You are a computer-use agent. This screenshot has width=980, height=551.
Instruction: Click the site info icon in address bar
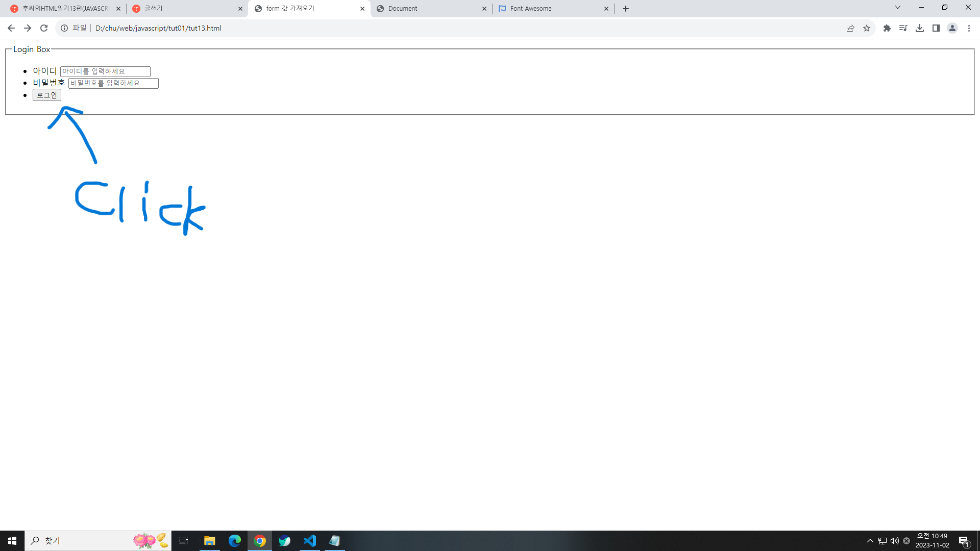click(64, 28)
